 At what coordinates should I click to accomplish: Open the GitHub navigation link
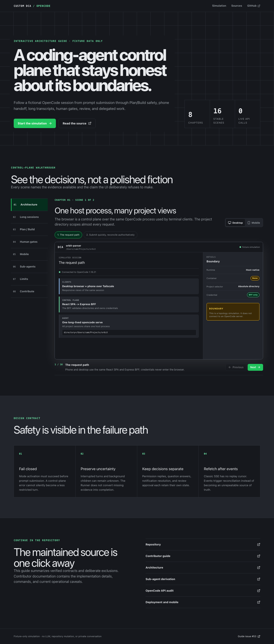pos(253,6)
